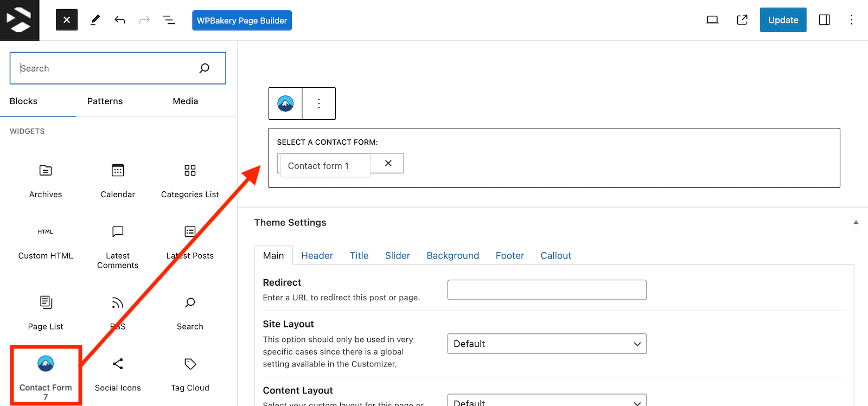The image size is (868, 406).
Task: Undo the last change
Action: [120, 20]
